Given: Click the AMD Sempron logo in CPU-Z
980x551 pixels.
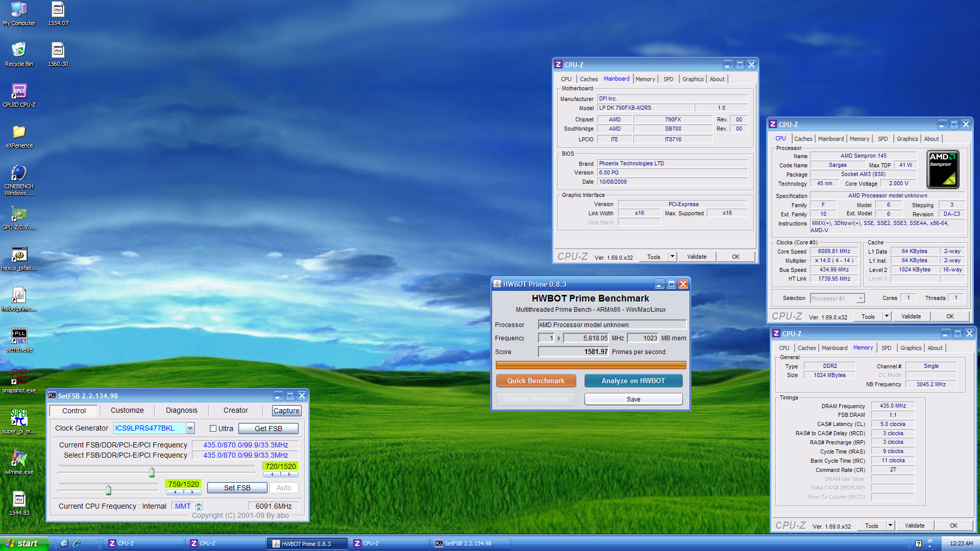Looking at the screenshot, I should pyautogui.click(x=943, y=170).
